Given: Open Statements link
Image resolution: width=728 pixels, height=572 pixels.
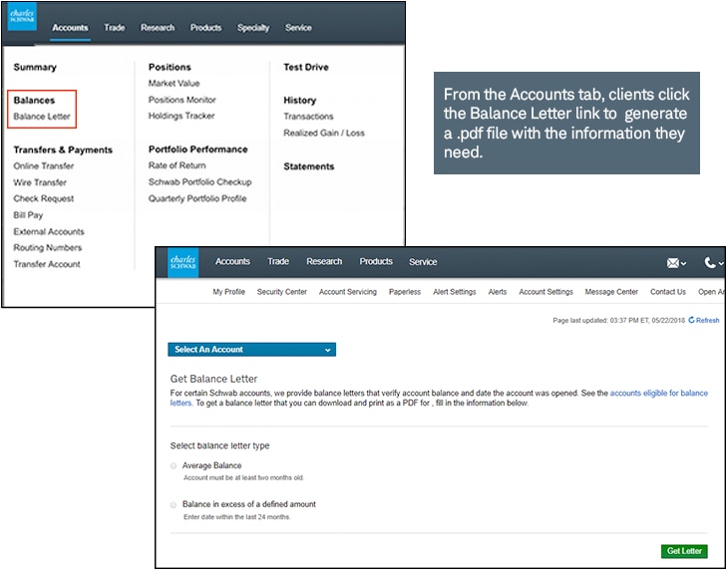Looking at the screenshot, I should 309,166.
